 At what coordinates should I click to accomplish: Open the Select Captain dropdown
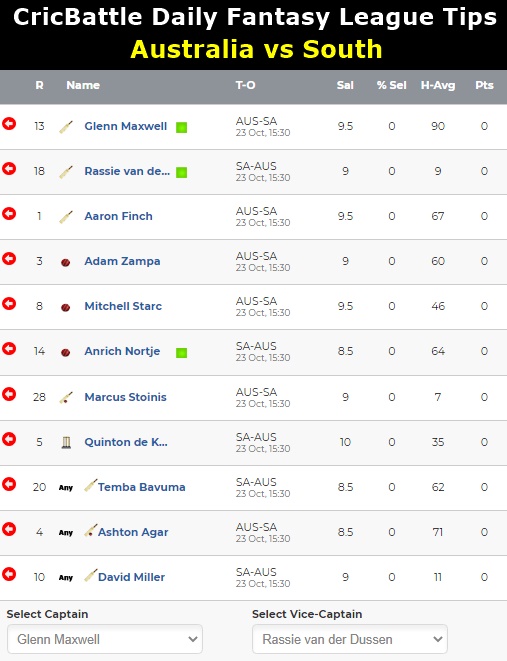[105, 639]
